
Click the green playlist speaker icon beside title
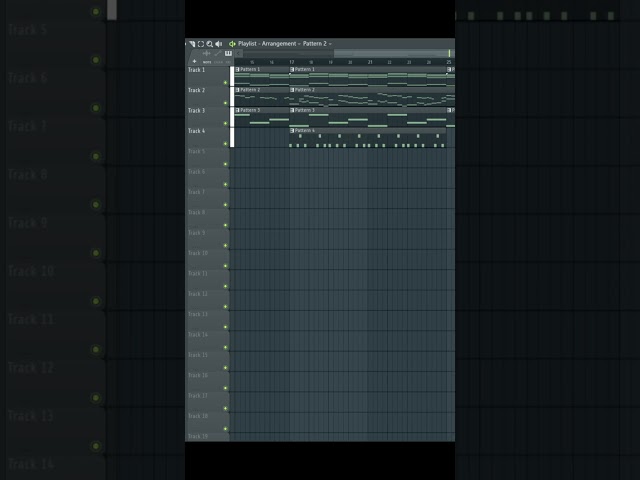pyautogui.click(x=232, y=44)
